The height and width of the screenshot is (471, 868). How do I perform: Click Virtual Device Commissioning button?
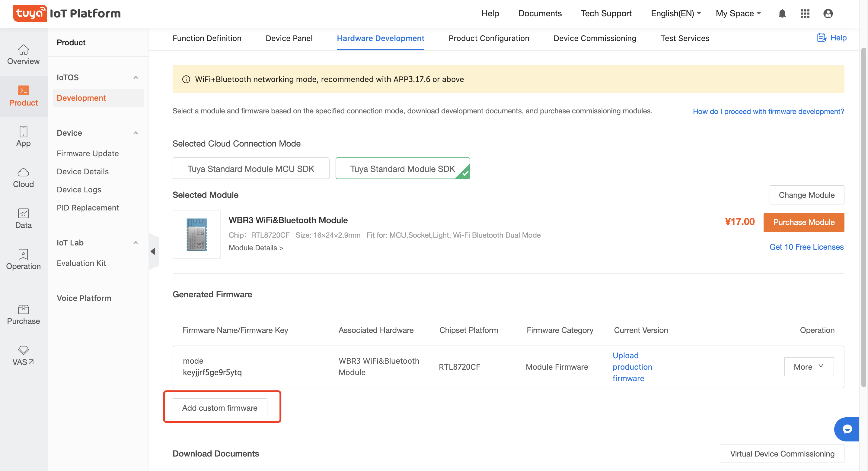click(x=782, y=454)
